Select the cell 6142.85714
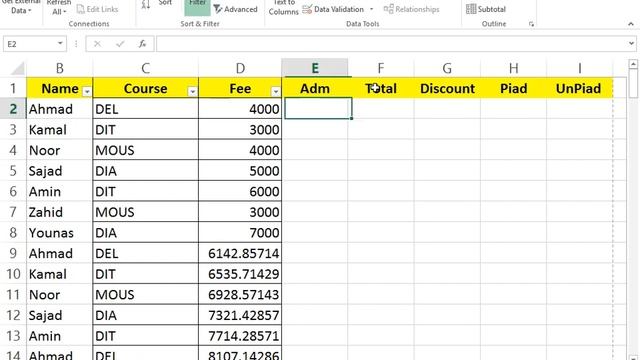 click(x=240, y=253)
